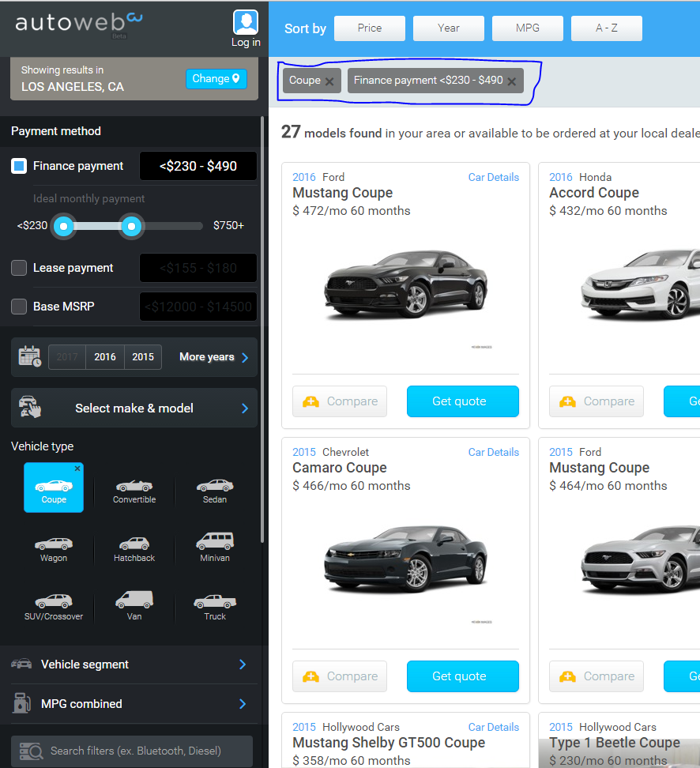
Task: Click the sidebar vertical scrollbar
Action: (262, 329)
